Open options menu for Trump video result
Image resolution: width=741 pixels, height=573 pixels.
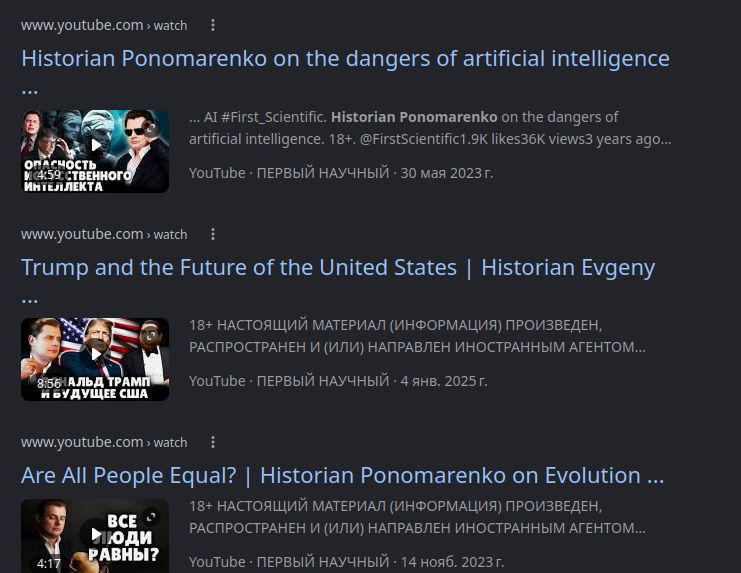tap(213, 234)
